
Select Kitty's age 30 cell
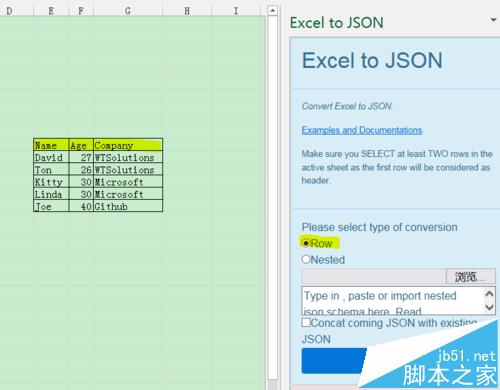click(x=81, y=182)
